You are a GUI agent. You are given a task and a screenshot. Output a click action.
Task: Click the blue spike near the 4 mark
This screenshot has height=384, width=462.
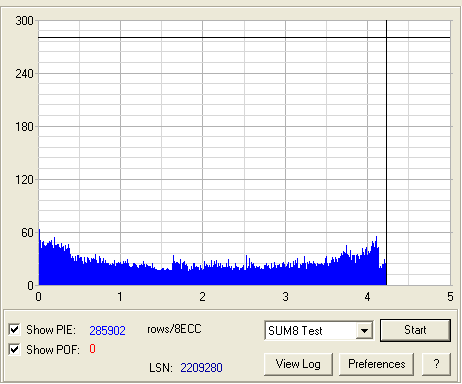tap(376, 242)
